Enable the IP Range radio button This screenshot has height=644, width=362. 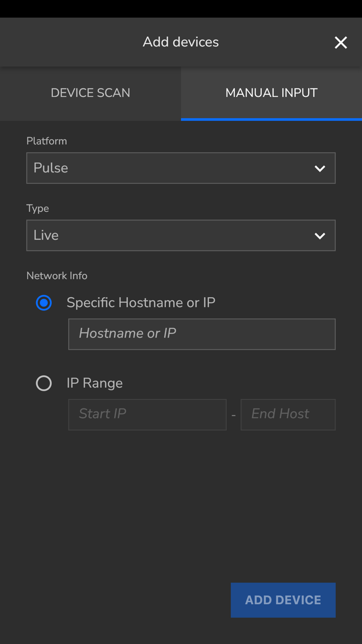[x=44, y=384]
